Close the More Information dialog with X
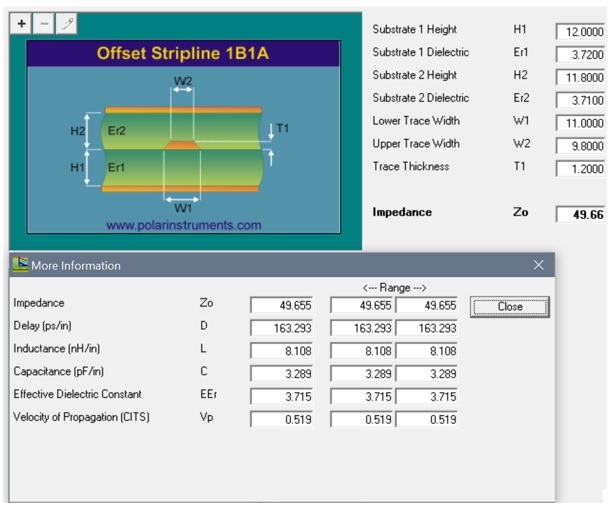The image size is (610, 508). click(539, 265)
